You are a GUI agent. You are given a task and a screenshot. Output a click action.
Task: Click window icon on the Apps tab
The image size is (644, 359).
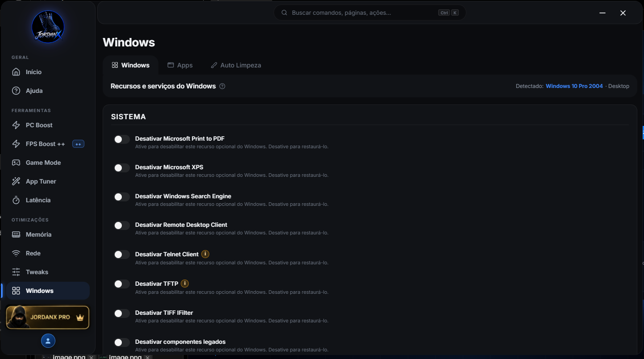[170, 65]
